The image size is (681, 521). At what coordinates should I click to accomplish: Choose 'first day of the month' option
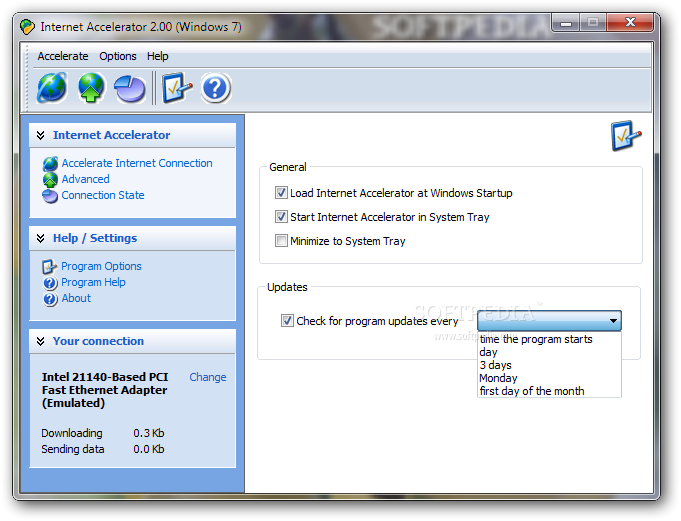tap(549, 391)
